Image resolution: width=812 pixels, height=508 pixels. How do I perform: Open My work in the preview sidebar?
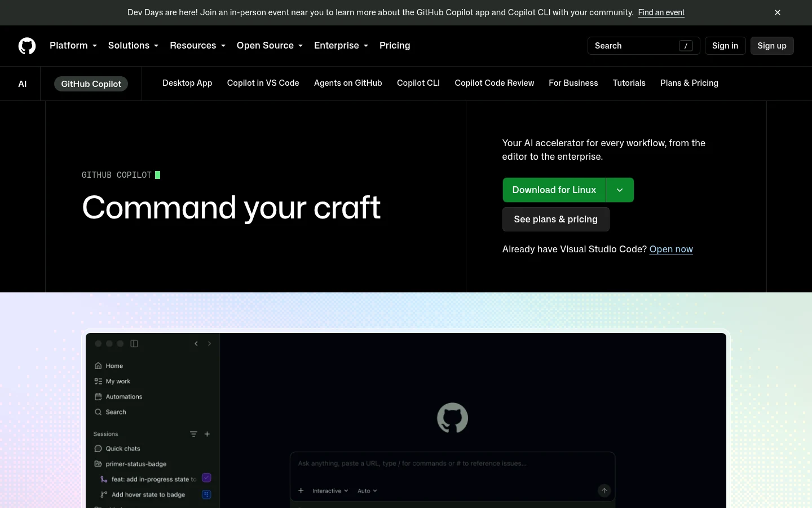tap(112, 382)
